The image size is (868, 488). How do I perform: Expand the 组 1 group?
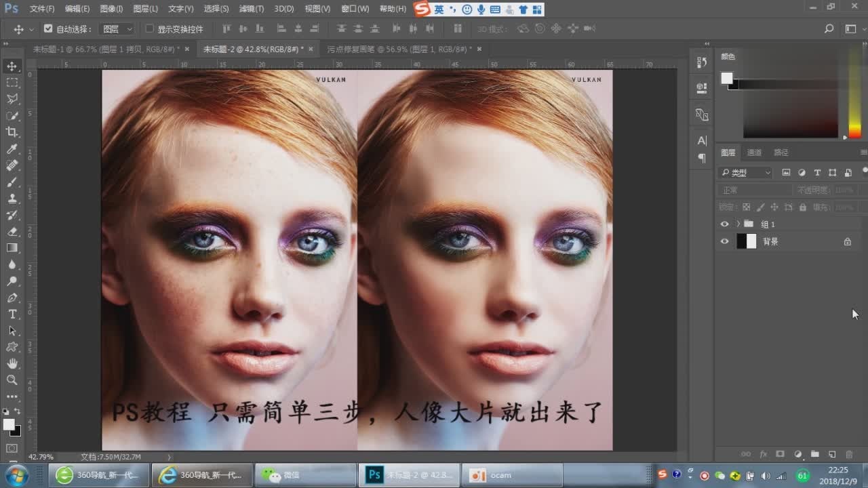click(738, 224)
